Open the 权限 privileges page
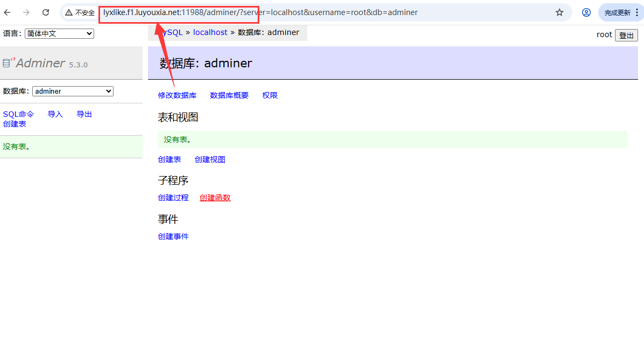 270,95
